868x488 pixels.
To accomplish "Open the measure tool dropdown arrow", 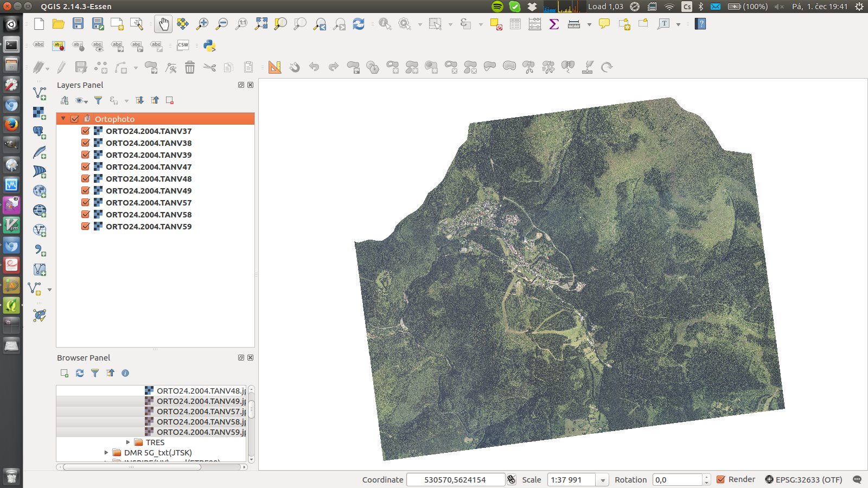I will [589, 24].
